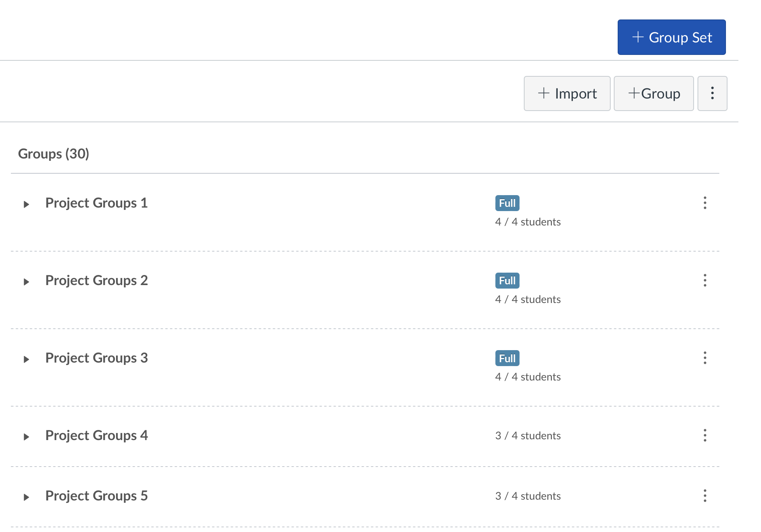Click the + Group Set button
The image size is (761, 532).
click(671, 37)
